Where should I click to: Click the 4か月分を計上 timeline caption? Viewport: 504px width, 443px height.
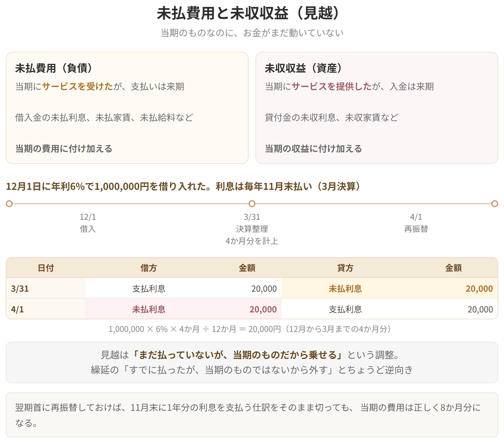[x=252, y=241]
